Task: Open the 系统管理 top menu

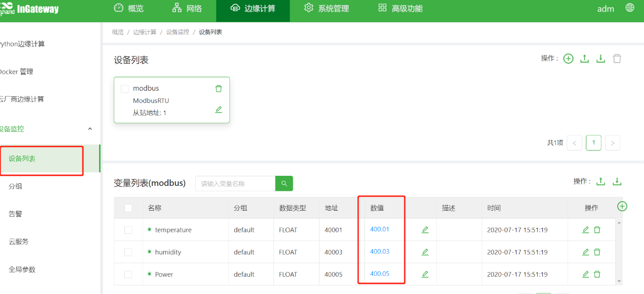Action: tap(327, 9)
